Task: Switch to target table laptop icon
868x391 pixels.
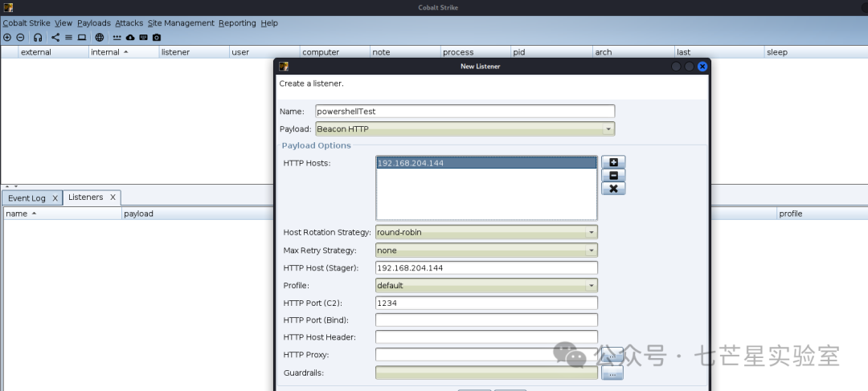Action: [x=82, y=38]
